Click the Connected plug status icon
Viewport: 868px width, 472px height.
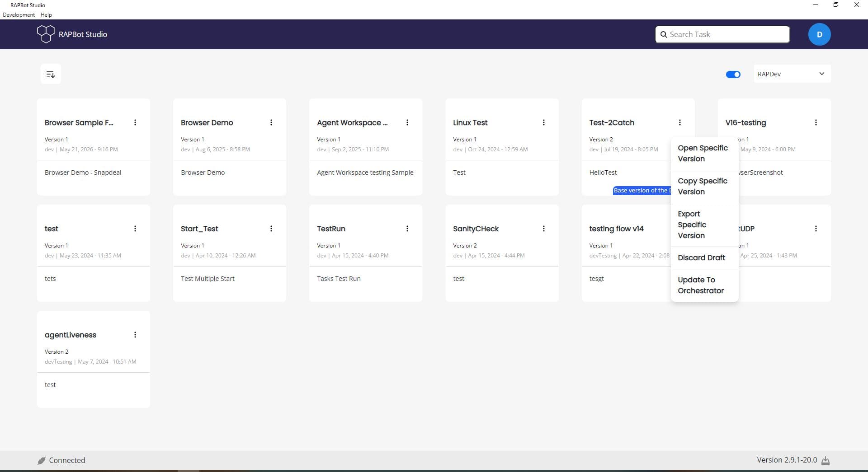42,460
